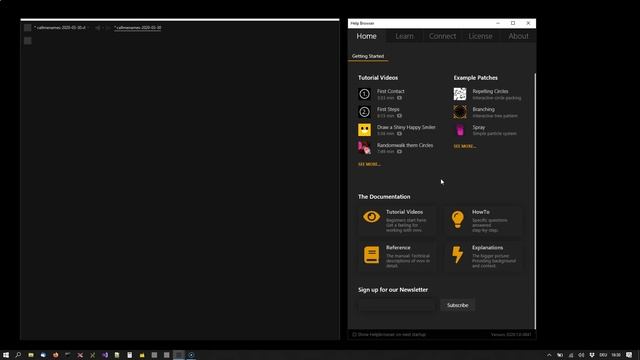Open File Explorer from the taskbar
This screenshot has width=640, height=360.
[31, 355]
